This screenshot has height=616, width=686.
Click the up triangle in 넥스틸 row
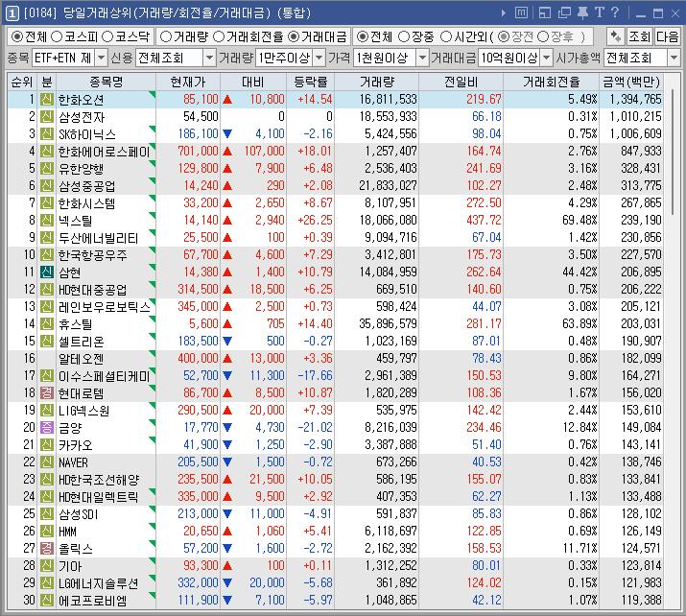pos(227,221)
